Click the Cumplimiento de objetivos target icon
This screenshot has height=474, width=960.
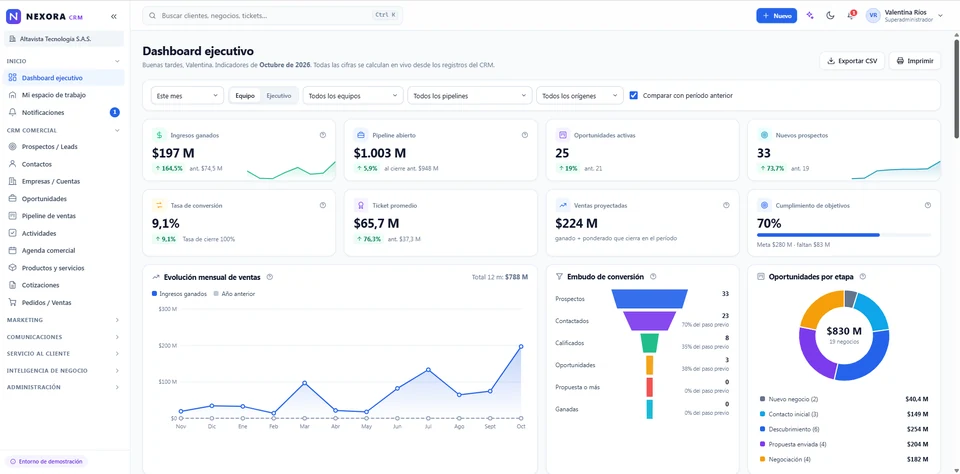click(763, 206)
